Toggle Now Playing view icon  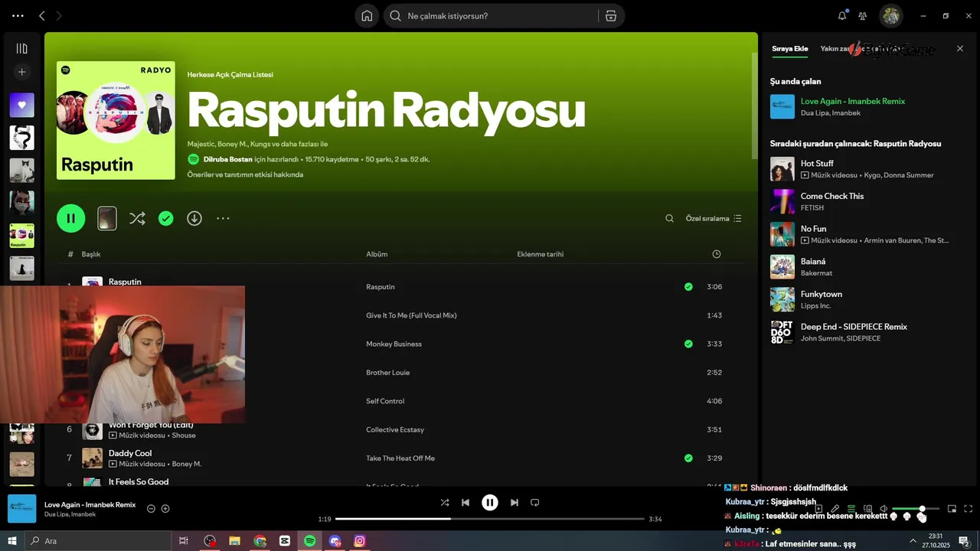pos(818,509)
